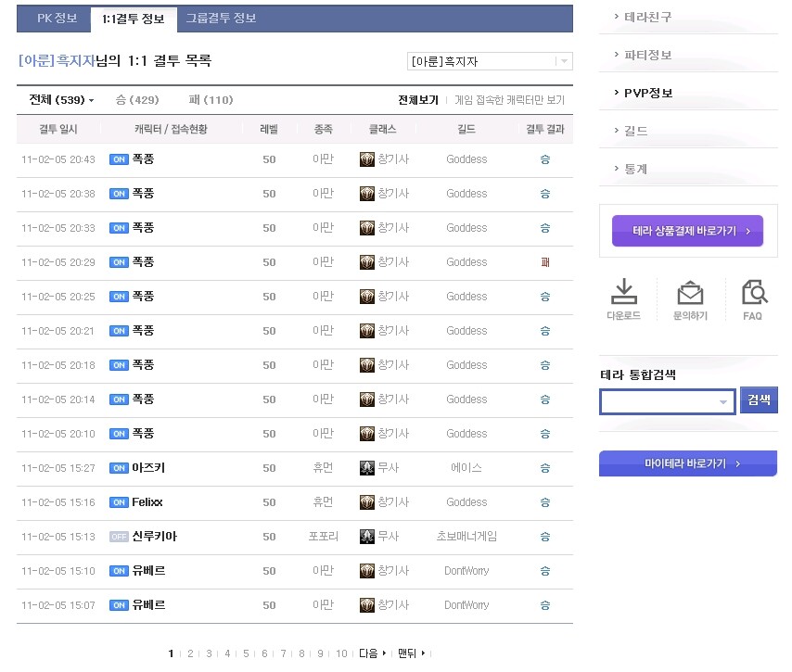Click the 무사 class icon in the 신루키아 row

tap(365, 536)
